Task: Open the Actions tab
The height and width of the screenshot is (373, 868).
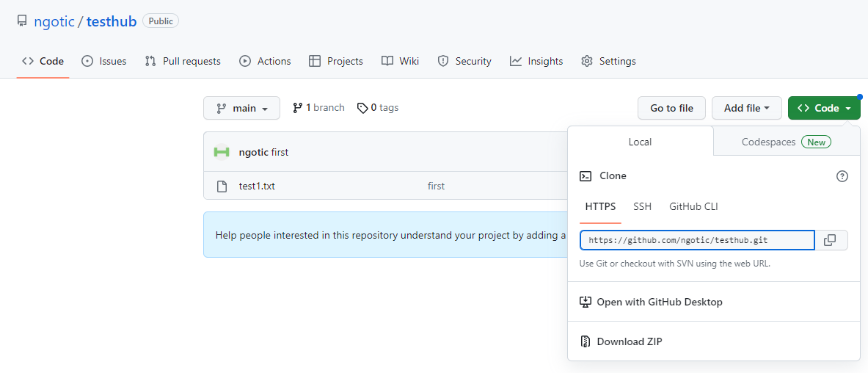Action: 265,61
